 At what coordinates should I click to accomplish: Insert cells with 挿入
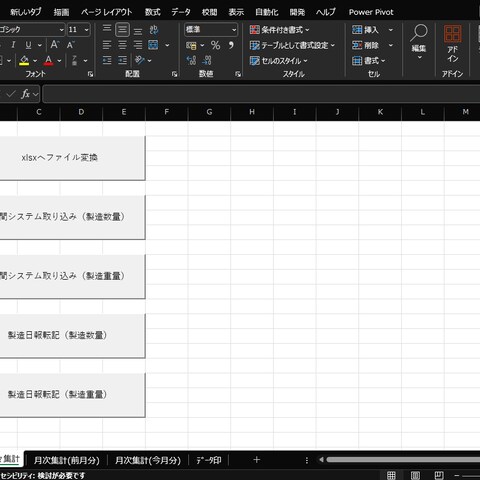(366, 30)
